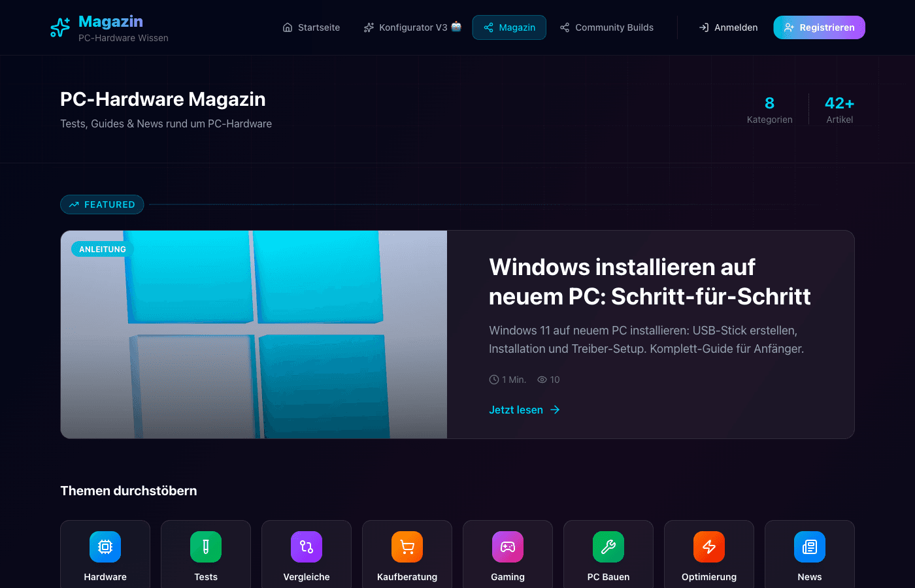Viewport: 915px width, 588px height.
Task: Click the Vergleiche comparison icon
Action: tap(307, 547)
